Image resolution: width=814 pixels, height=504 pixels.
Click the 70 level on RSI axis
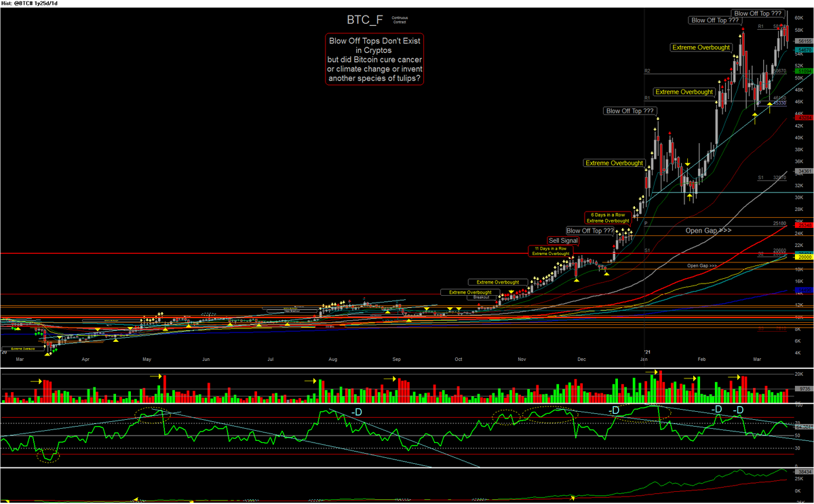(x=798, y=422)
